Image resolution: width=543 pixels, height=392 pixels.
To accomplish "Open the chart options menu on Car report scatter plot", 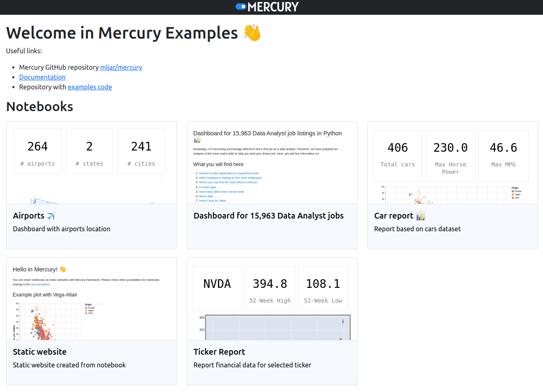I will click(x=524, y=187).
